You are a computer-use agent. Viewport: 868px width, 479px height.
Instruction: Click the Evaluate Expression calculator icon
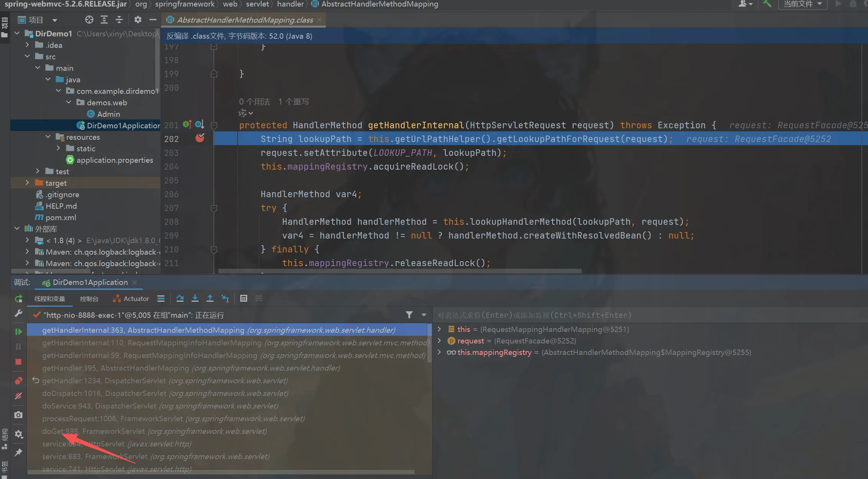[243, 298]
